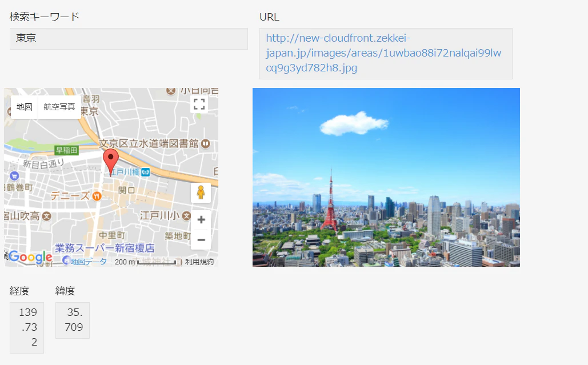This screenshot has height=365, width=588.
Task: Click the デニーズ restaurant icon
Action: tap(97, 195)
